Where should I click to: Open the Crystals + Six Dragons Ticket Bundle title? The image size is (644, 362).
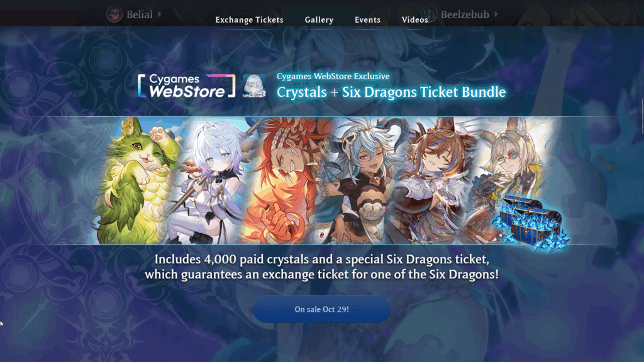pos(391,92)
